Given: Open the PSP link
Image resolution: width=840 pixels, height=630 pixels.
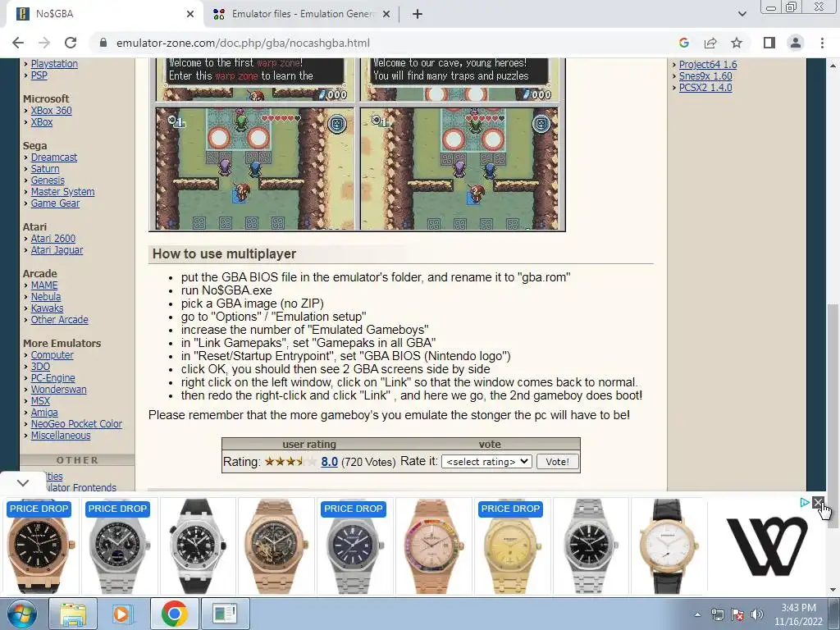Looking at the screenshot, I should [x=39, y=75].
